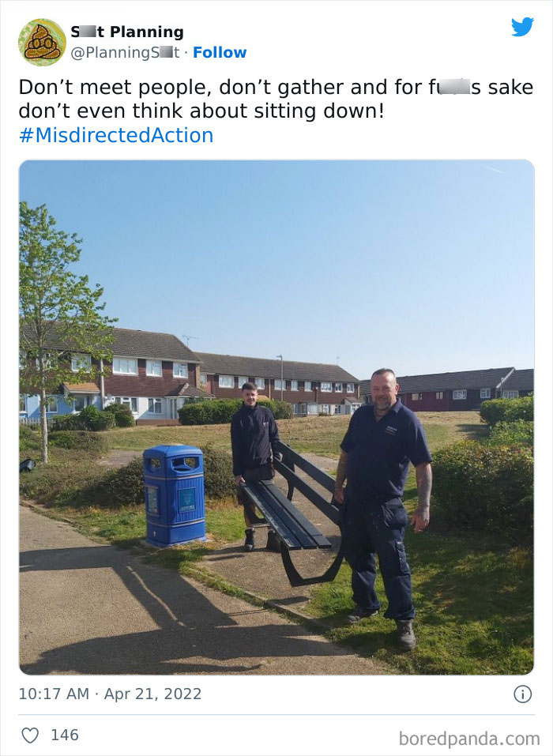The width and height of the screenshot is (553, 756).
Task: Click the boredpanda.com watermark
Action: 469,739
